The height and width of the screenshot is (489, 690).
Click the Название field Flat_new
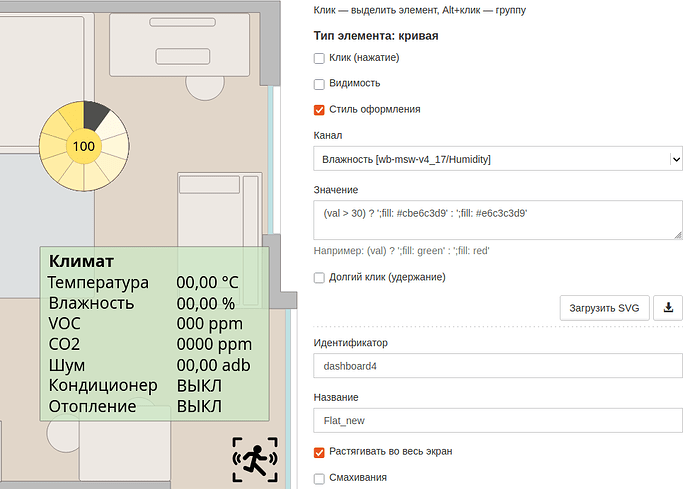[x=498, y=420]
